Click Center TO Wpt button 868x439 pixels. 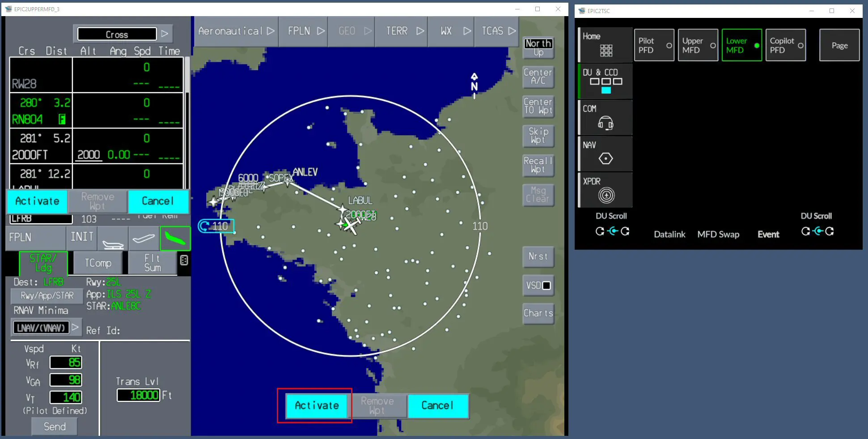click(538, 107)
